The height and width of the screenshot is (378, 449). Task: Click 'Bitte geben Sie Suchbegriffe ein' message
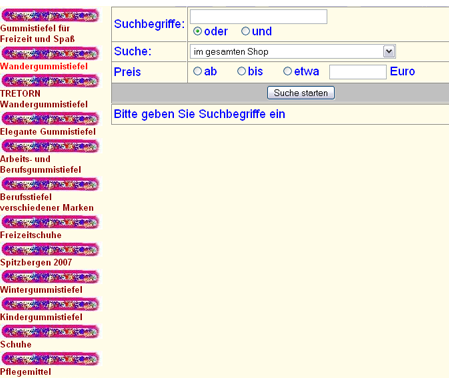point(199,114)
